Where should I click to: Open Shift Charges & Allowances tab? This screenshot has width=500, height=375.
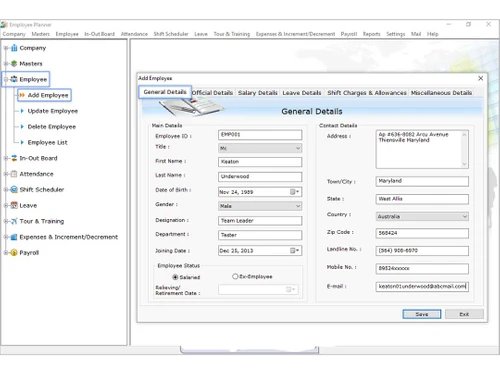coord(367,93)
